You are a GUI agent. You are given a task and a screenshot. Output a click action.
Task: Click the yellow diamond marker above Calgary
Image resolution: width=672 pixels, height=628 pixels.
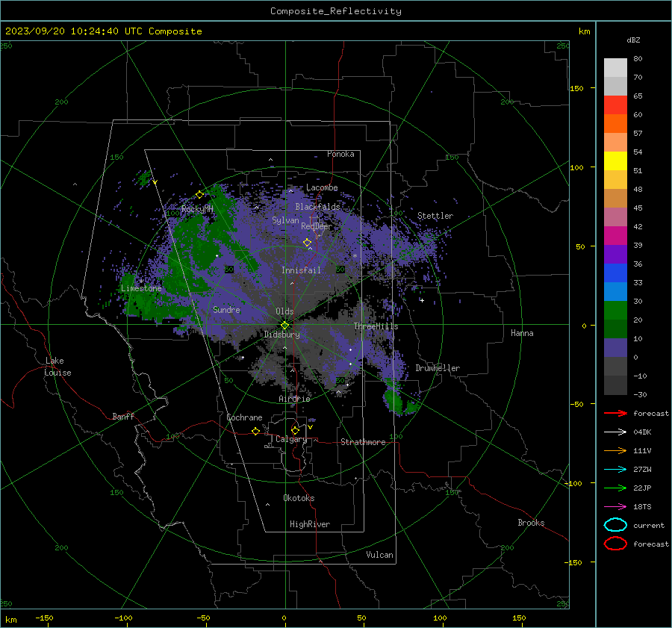295,430
